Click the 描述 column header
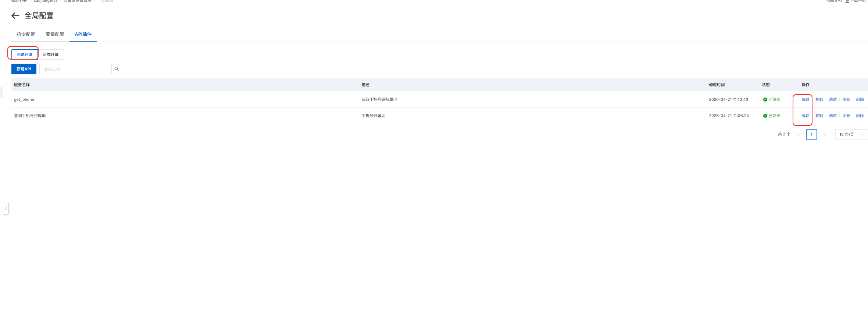The width and height of the screenshot is (868, 311). tap(365, 85)
